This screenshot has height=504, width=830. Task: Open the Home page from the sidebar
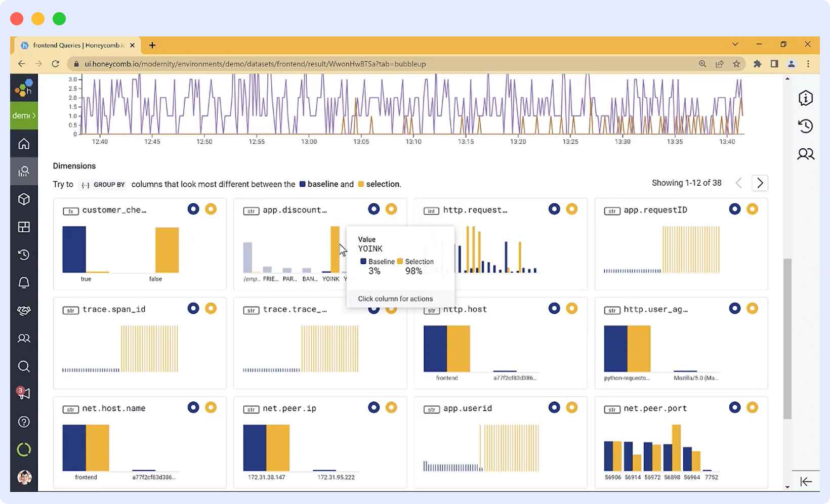[x=23, y=144]
